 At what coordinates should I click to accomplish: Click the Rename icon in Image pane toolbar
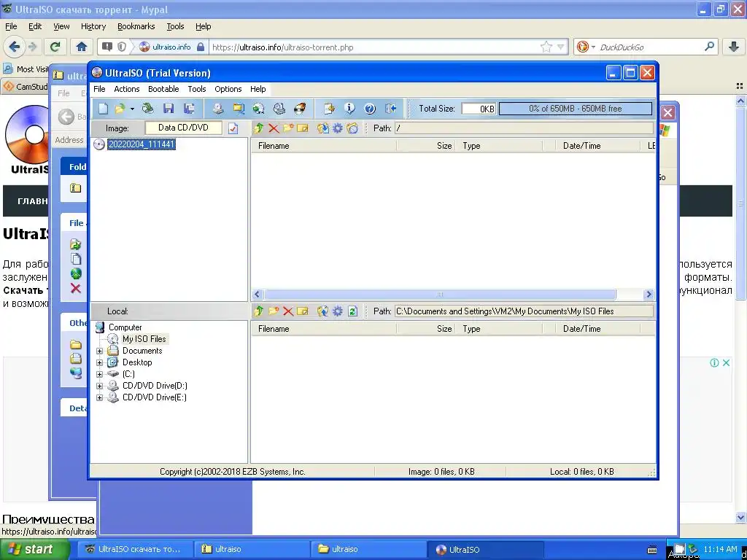coord(303,128)
